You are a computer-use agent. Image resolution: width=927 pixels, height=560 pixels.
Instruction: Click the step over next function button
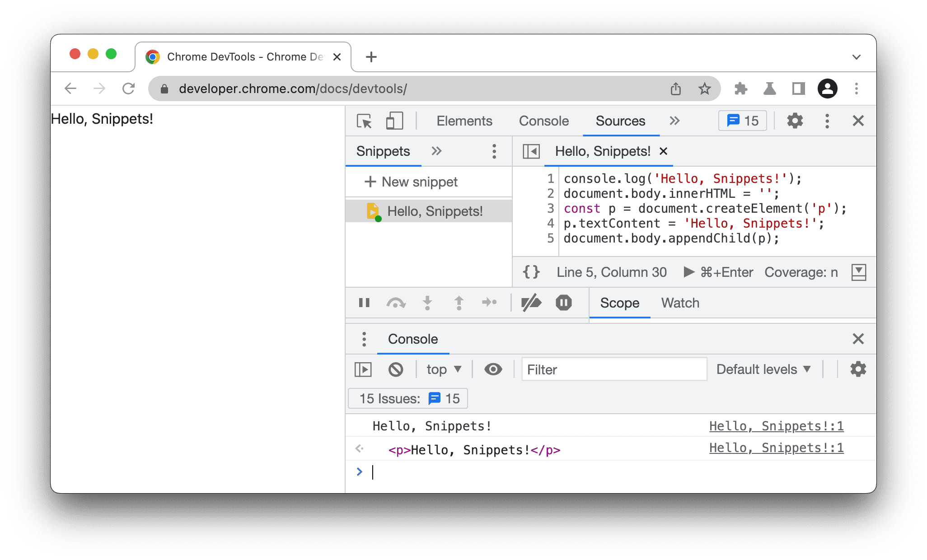pos(395,304)
